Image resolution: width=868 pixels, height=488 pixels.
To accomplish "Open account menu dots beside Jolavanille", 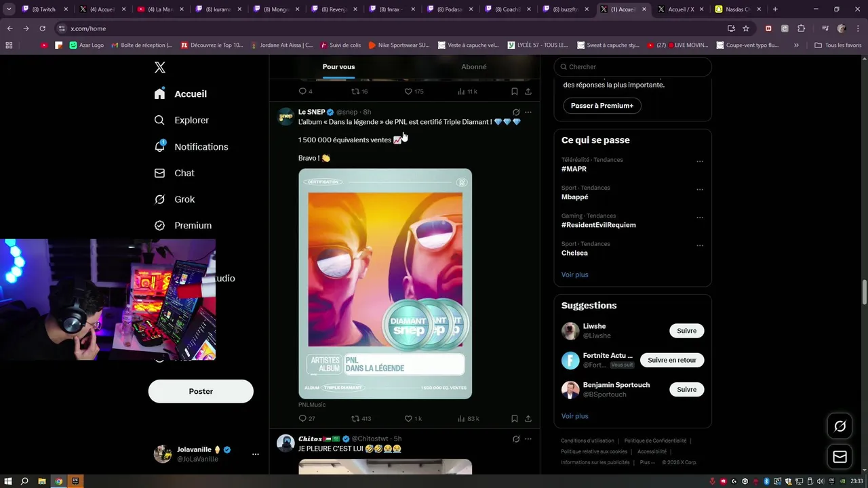I will tap(255, 454).
